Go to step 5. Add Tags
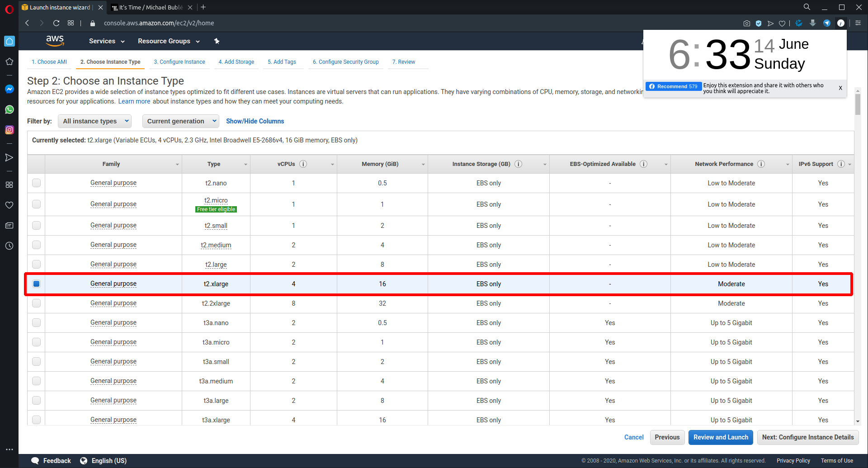868x468 pixels. 282,62
